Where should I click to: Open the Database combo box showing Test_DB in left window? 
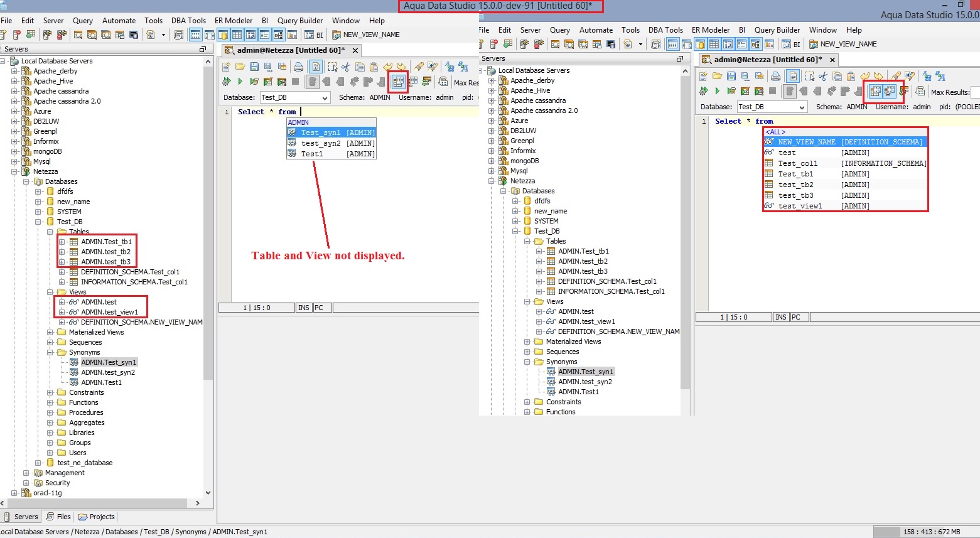click(295, 97)
